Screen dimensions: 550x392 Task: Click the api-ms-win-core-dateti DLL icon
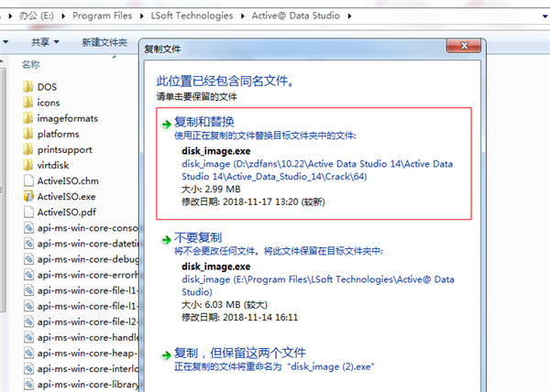(x=28, y=244)
